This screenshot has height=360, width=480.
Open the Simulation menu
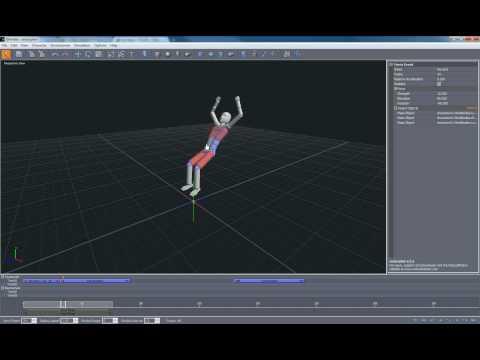point(82,45)
